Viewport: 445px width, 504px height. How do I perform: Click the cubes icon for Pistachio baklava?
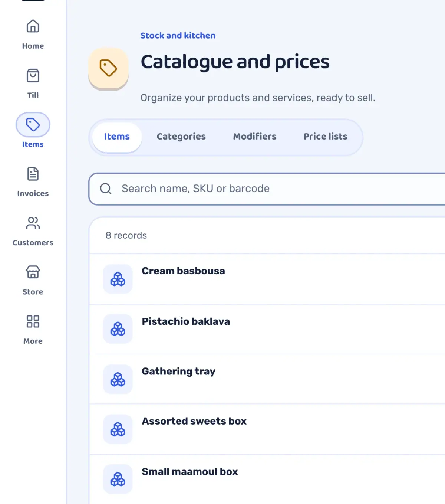(118, 329)
